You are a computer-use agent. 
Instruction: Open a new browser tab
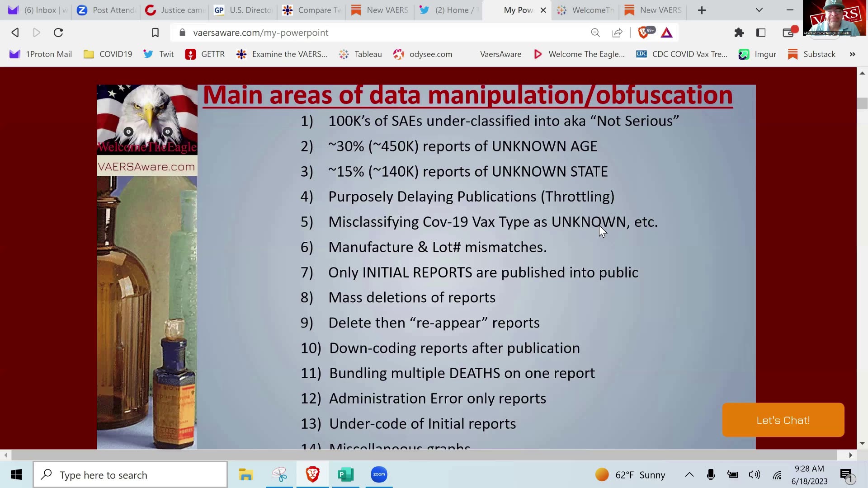[702, 10]
